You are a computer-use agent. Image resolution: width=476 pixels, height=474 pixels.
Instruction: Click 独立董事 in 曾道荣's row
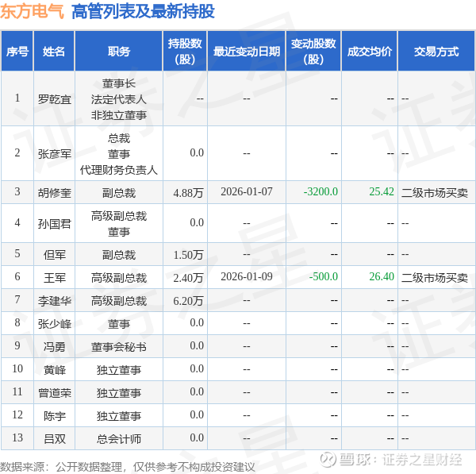119,393
